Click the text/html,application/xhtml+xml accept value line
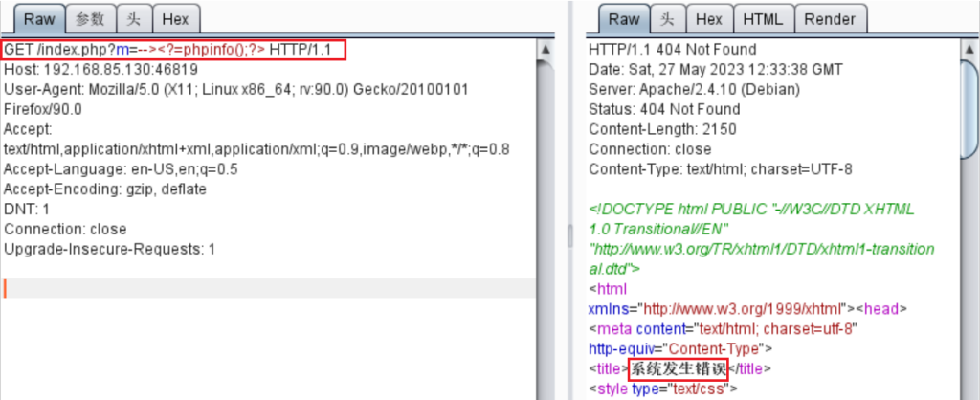This screenshot has width=980, height=400. coord(256,149)
